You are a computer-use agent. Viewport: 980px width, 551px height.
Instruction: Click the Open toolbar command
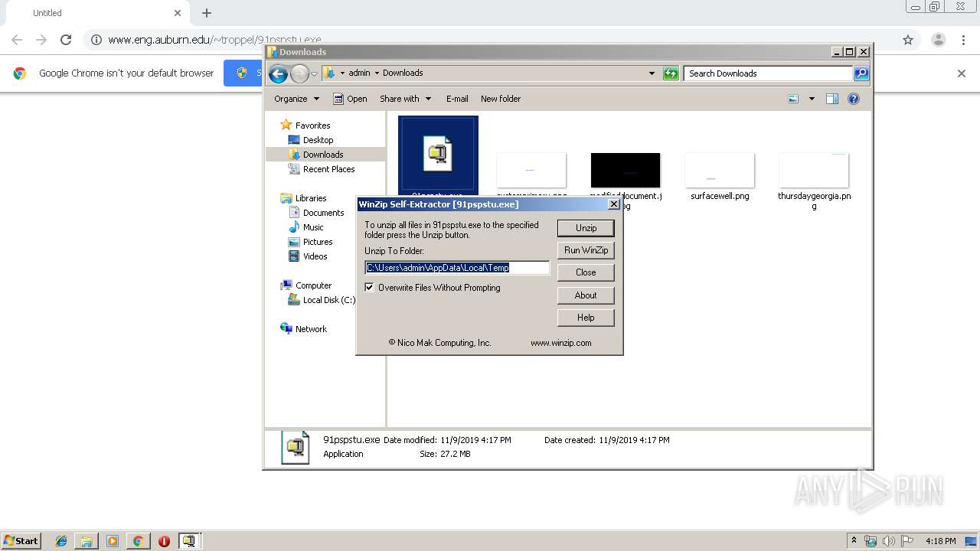click(x=350, y=99)
